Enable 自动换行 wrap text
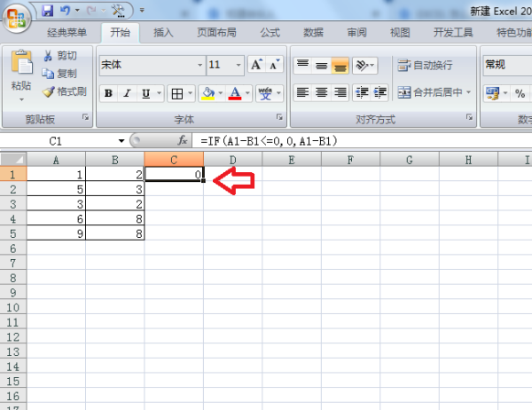532x410 pixels. [x=425, y=65]
